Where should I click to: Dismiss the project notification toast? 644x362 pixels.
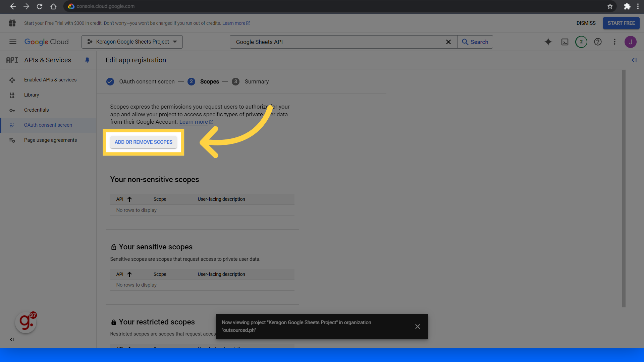coord(418,326)
